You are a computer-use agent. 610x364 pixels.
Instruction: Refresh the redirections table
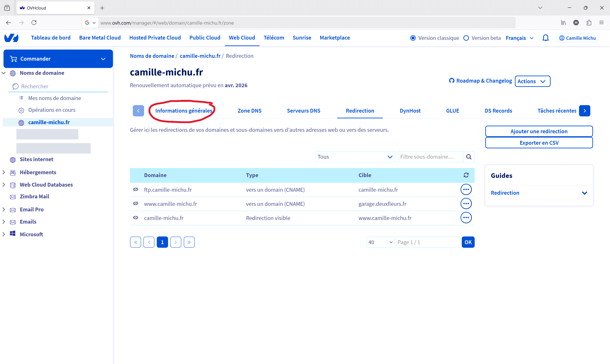[466, 175]
